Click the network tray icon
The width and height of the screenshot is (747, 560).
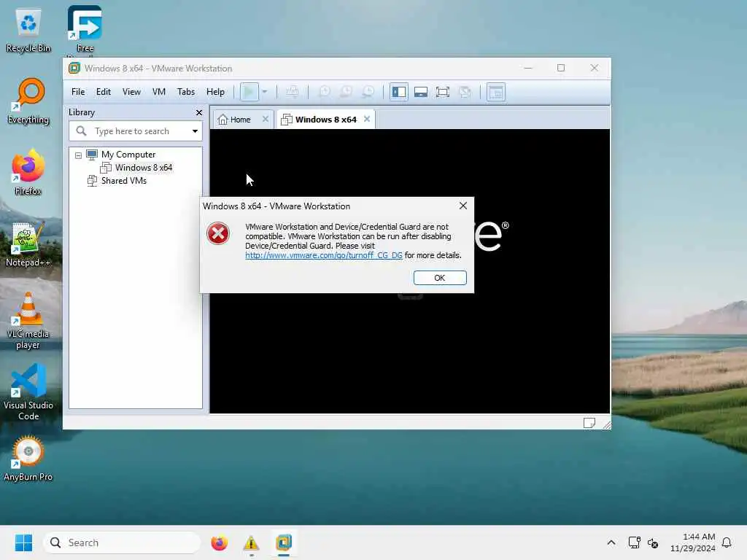634,542
